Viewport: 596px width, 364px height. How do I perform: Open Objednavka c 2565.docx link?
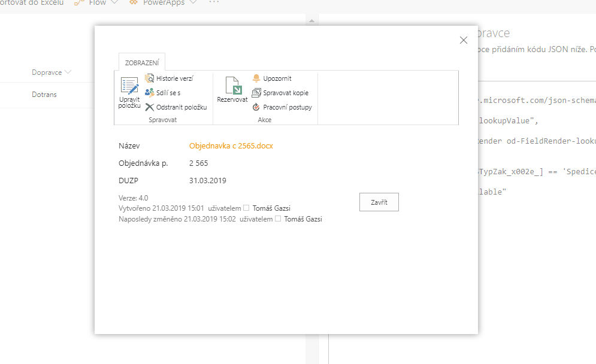click(x=231, y=146)
